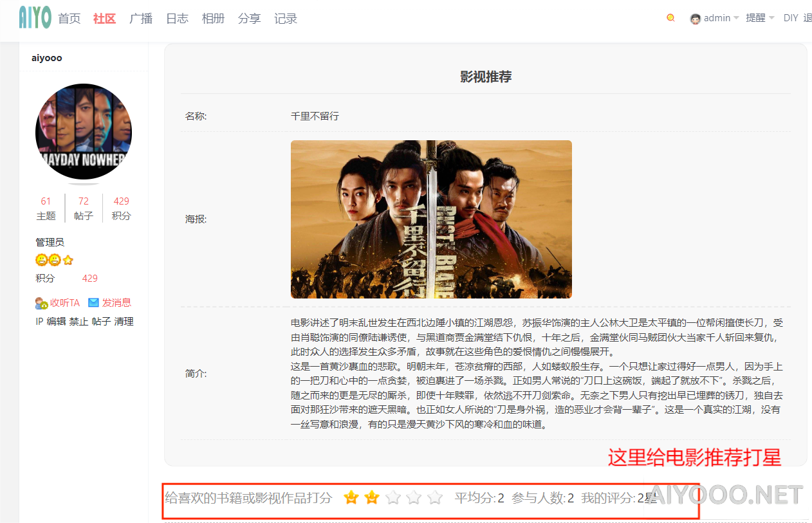
Task: Open the 社区 community tab
Action: (x=104, y=19)
